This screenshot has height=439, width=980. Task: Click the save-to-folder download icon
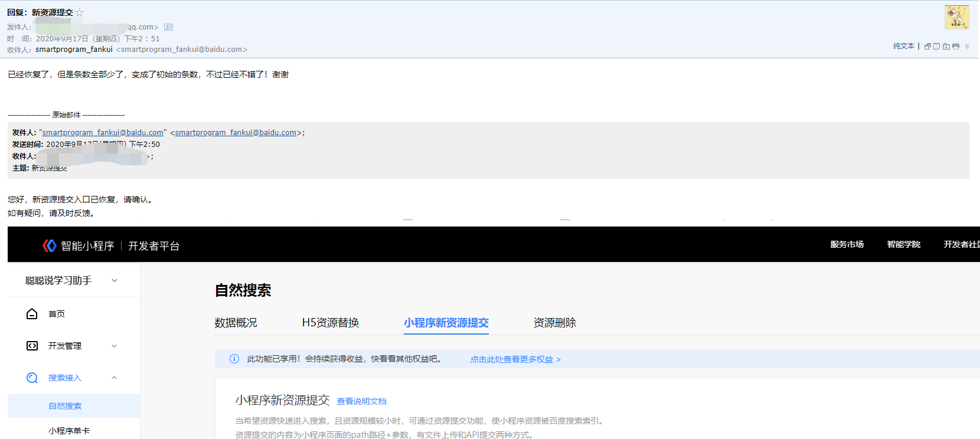(x=946, y=46)
